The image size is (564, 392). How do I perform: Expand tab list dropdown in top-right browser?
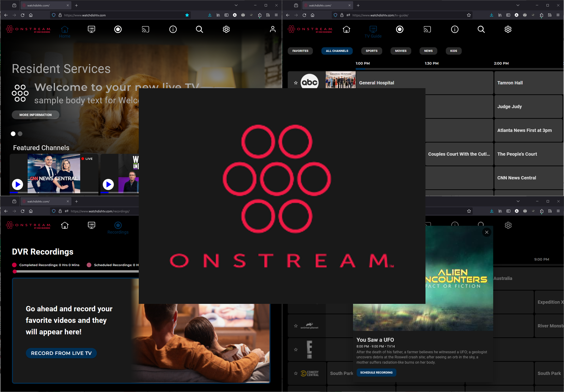pos(518,5)
